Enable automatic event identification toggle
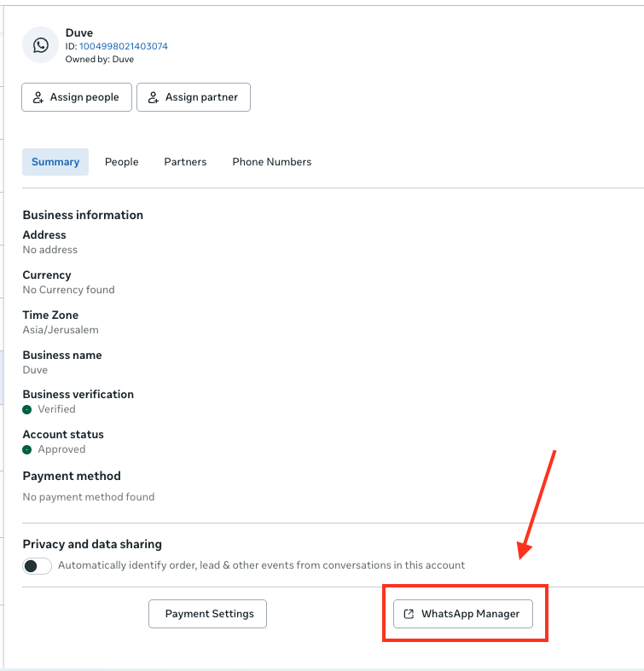Screen dimensions: 644x671 click(38, 565)
